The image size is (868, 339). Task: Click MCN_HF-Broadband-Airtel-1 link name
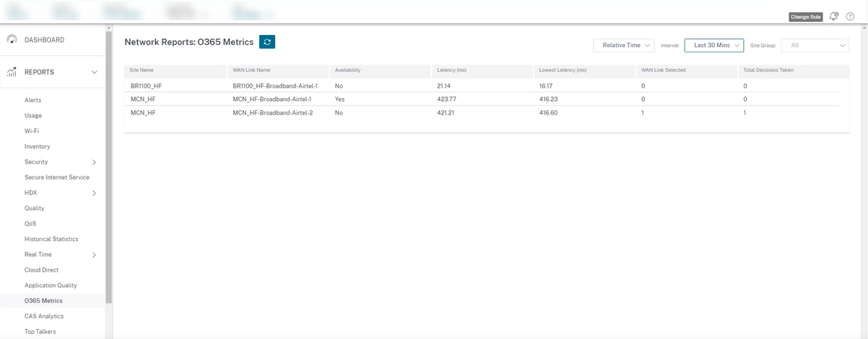pyautogui.click(x=272, y=99)
